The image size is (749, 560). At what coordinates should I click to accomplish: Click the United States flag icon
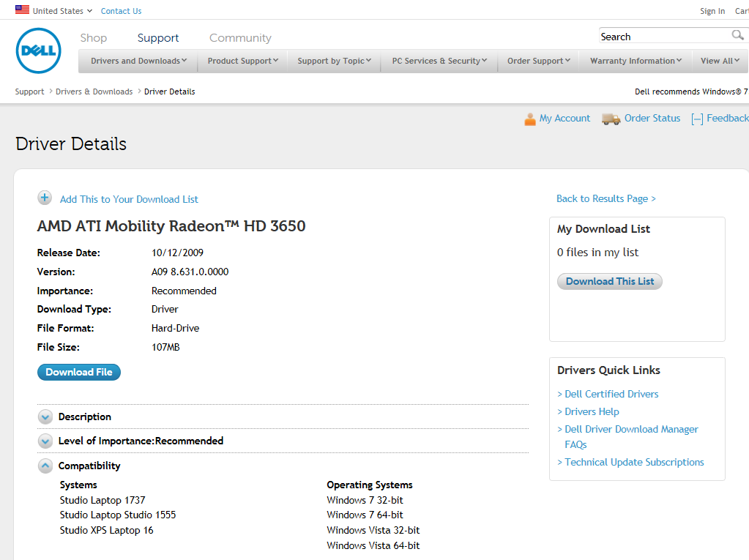click(x=22, y=10)
